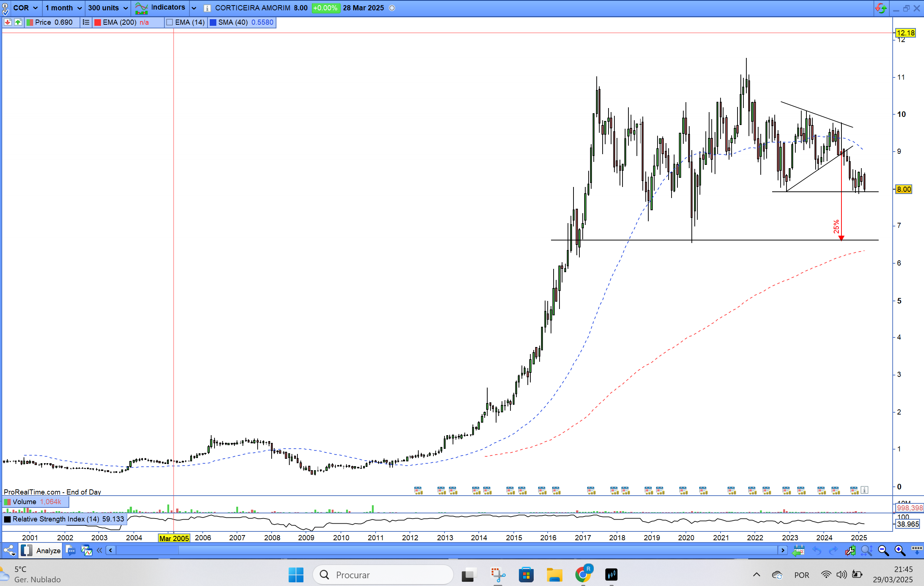Click the Volume panel label

24,502
